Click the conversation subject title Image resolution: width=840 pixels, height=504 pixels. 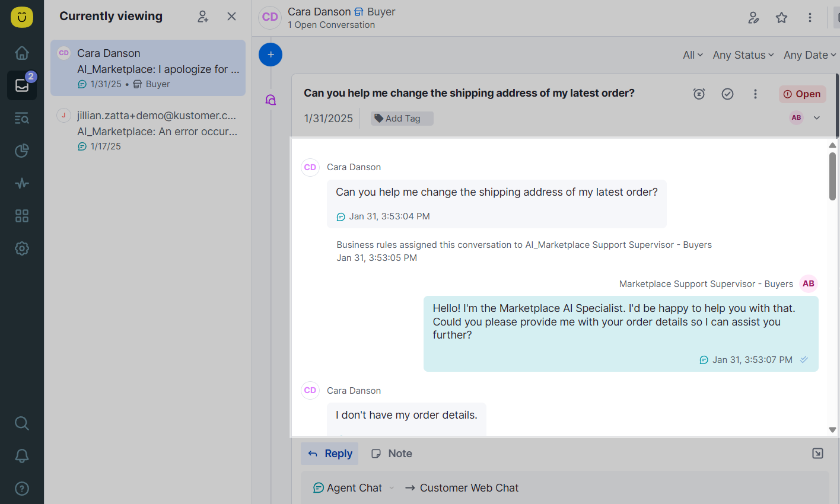[x=469, y=93]
